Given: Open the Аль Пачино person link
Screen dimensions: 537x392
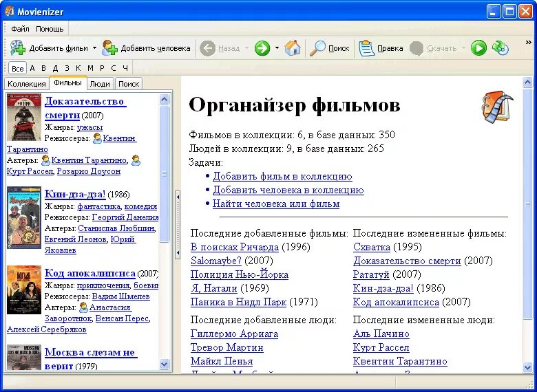Looking at the screenshot, I should pos(381,334).
